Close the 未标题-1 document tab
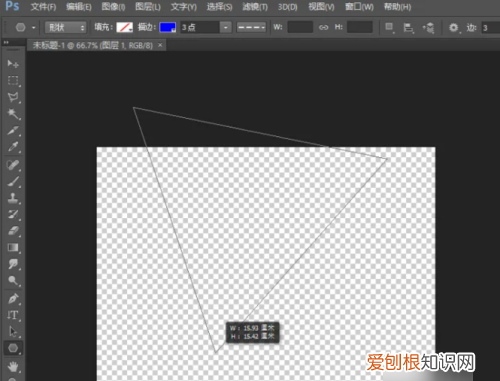This screenshot has width=500, height=381. [160, 45]
